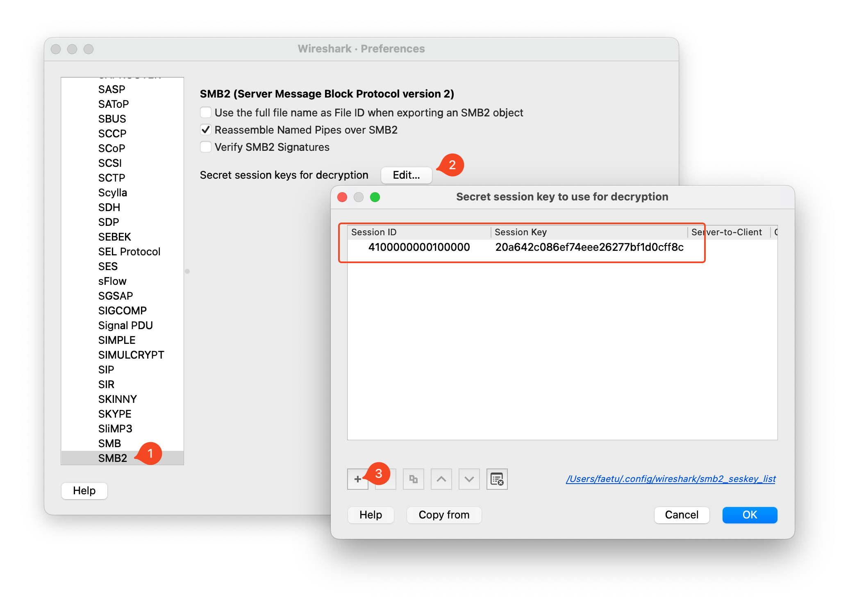
Task: Maximize the session key dialog window
Action: (375, 197)
